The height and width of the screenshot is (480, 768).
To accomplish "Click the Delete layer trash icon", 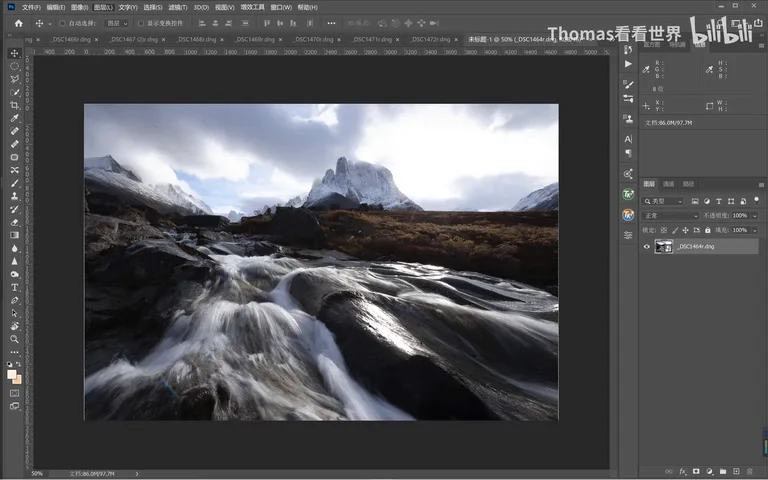I will pos(749,471).
